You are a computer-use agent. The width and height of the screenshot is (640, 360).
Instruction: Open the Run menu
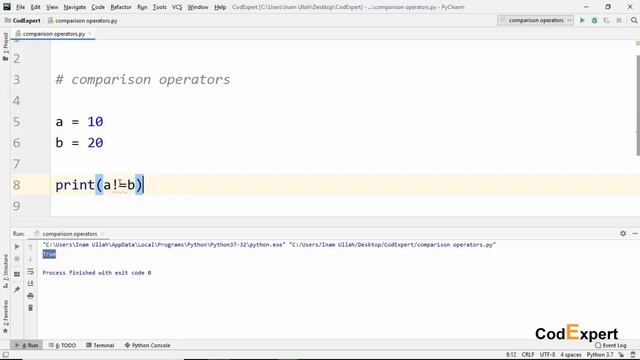pos(142,7)
